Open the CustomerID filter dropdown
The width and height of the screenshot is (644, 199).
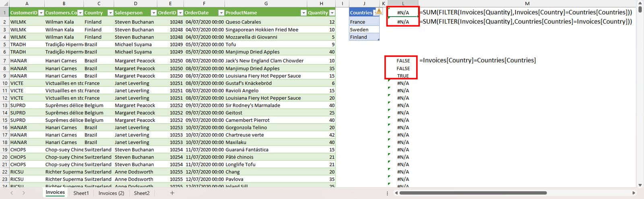41,13
